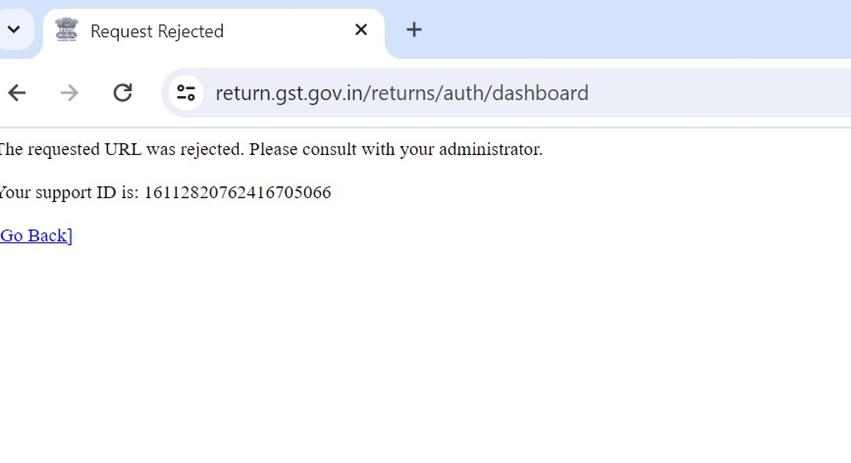Click the return.gst.gov.in domain in the URL
This screenshot has width=851, height=463.
pyautogui.click(x=289, y=93)
